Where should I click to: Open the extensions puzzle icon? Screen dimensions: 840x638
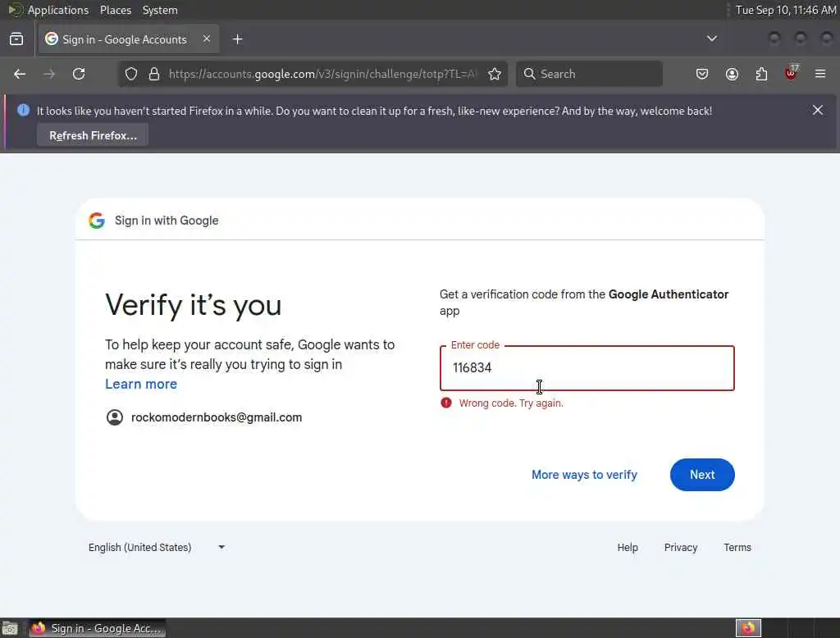point(761,74)
